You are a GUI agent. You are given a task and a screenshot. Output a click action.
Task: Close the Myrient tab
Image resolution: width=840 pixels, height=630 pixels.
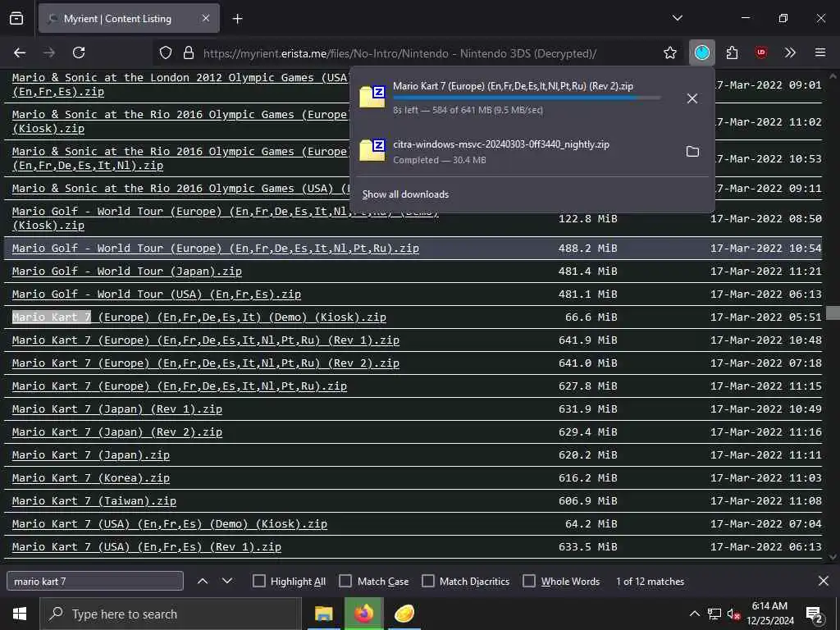point(206,18)
